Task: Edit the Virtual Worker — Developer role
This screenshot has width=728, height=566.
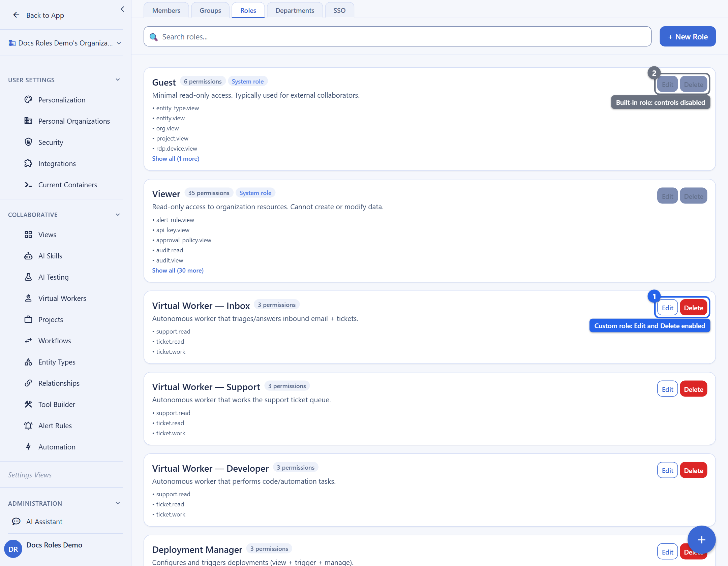Action: [x=667, y=471]
